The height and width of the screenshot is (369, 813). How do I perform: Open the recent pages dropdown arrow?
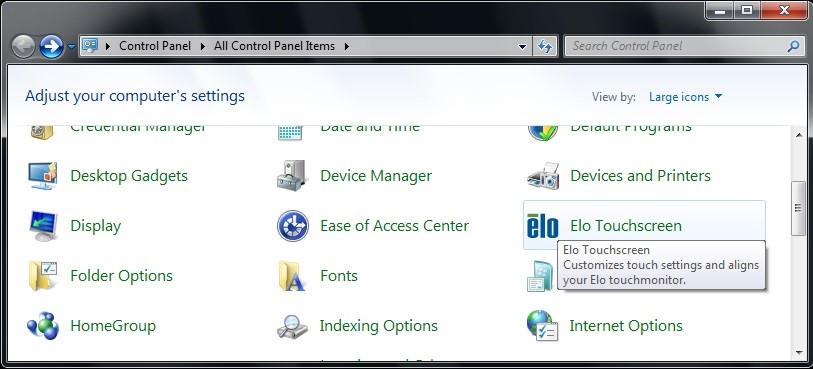(71, 47)
